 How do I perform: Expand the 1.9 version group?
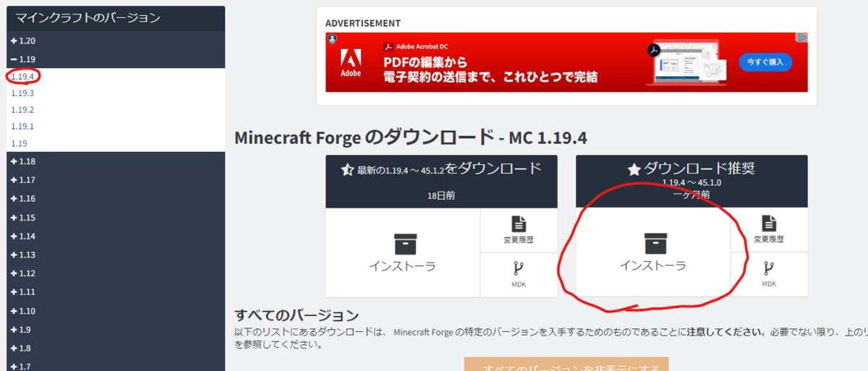(x=21, y=330)
